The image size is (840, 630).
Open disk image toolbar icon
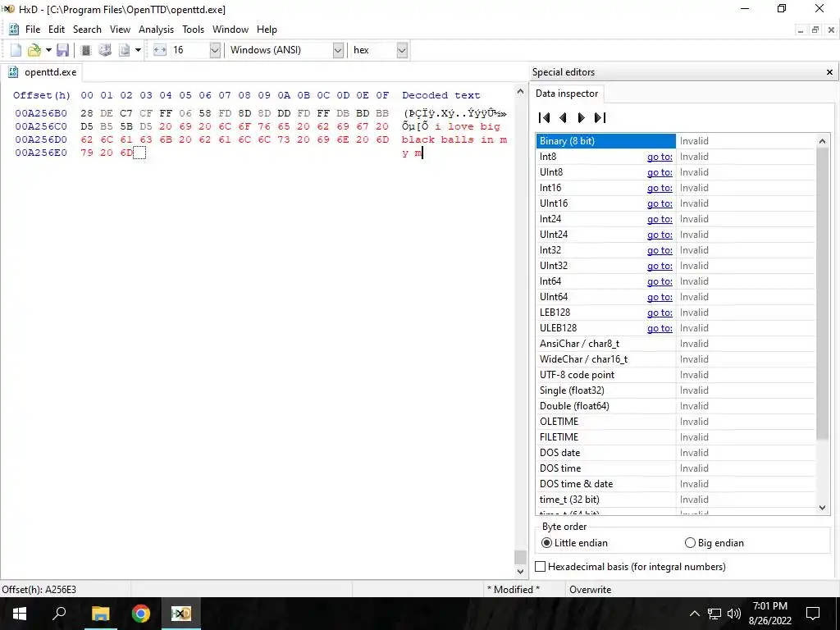[x=125, y=50]
